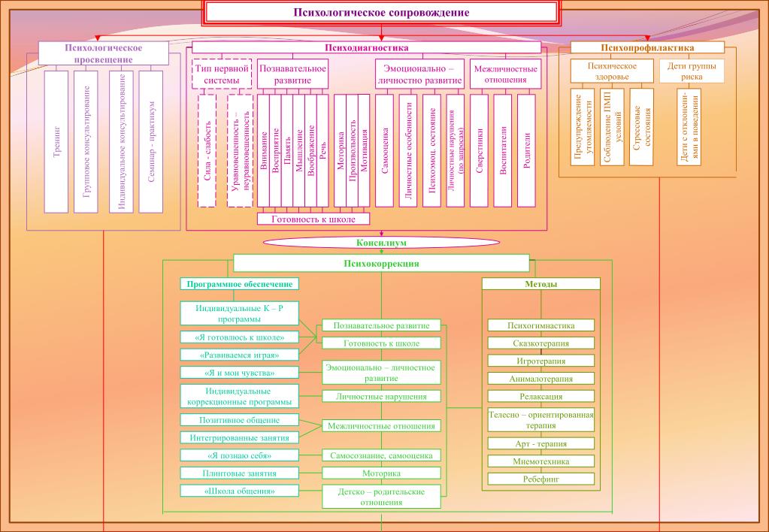Select the «Предупреждение утомляемости» vertical box
The width and height of the screenshot is (769, 532).
point(583,127)
